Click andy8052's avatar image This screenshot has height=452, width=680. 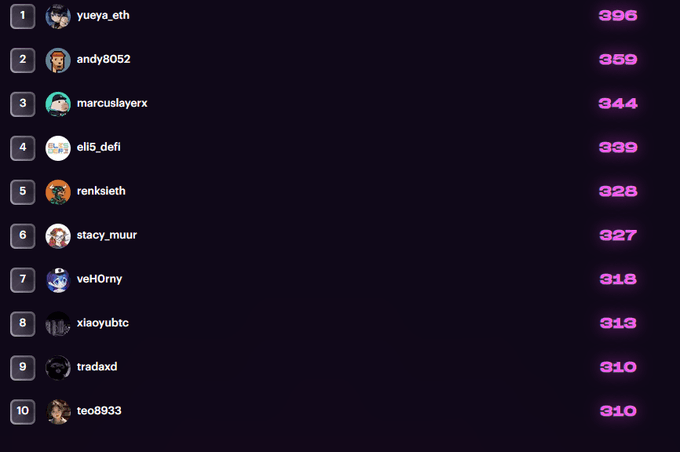coord(58,60)
